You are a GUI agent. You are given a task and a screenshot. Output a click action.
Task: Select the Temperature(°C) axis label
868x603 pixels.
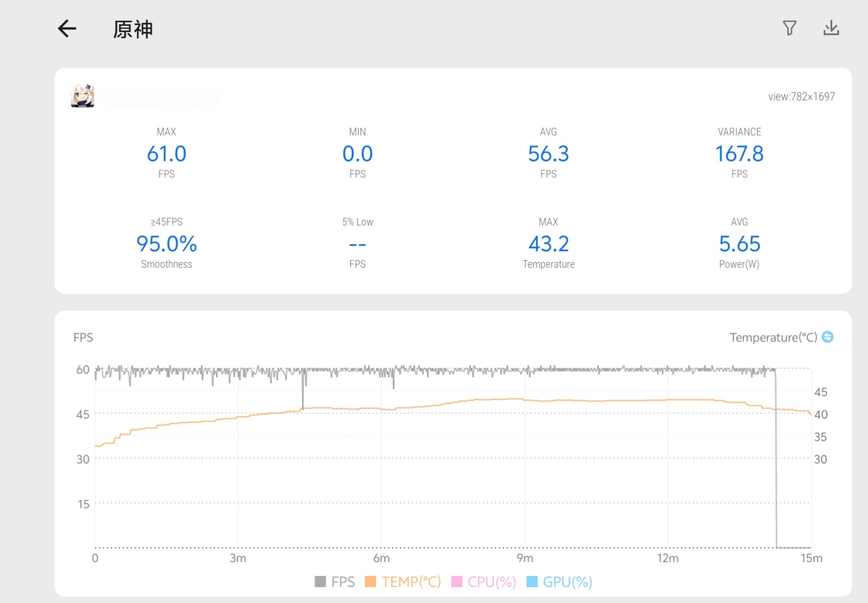(773, 337)
